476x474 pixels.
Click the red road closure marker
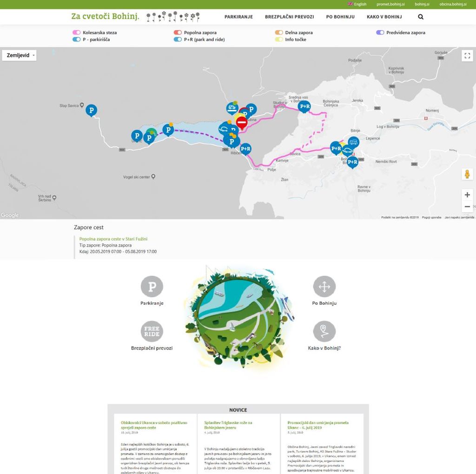pyautogui.click(x=242, y=122)
